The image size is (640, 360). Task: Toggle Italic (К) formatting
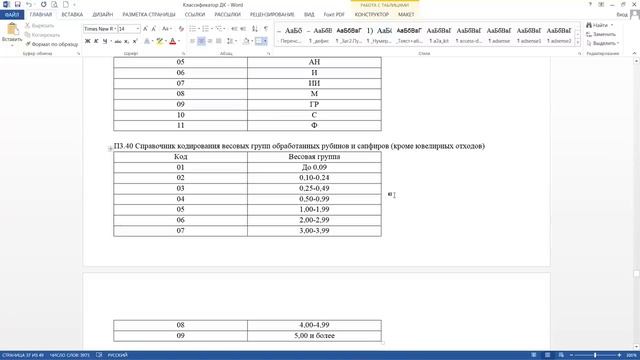click(96, 41)
